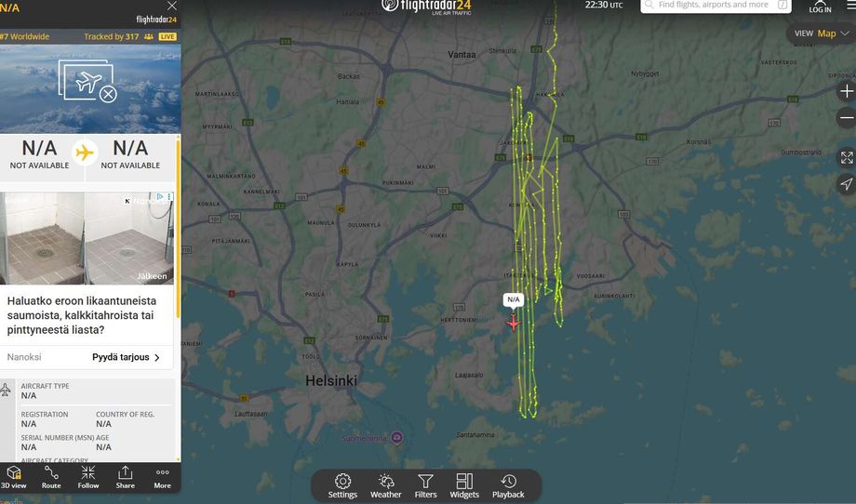Close the flight details panel
856x504 pixels.
coord(172,6)
